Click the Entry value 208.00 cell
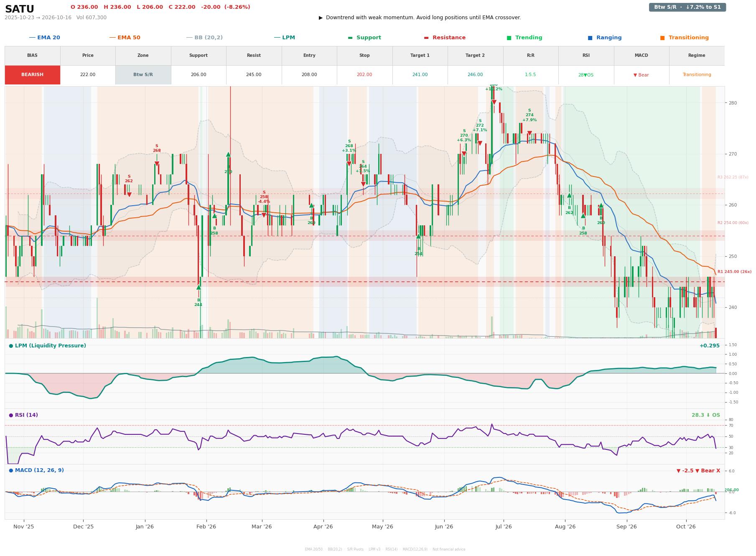This screenshot has height=556, width=756. pos(309,75)
